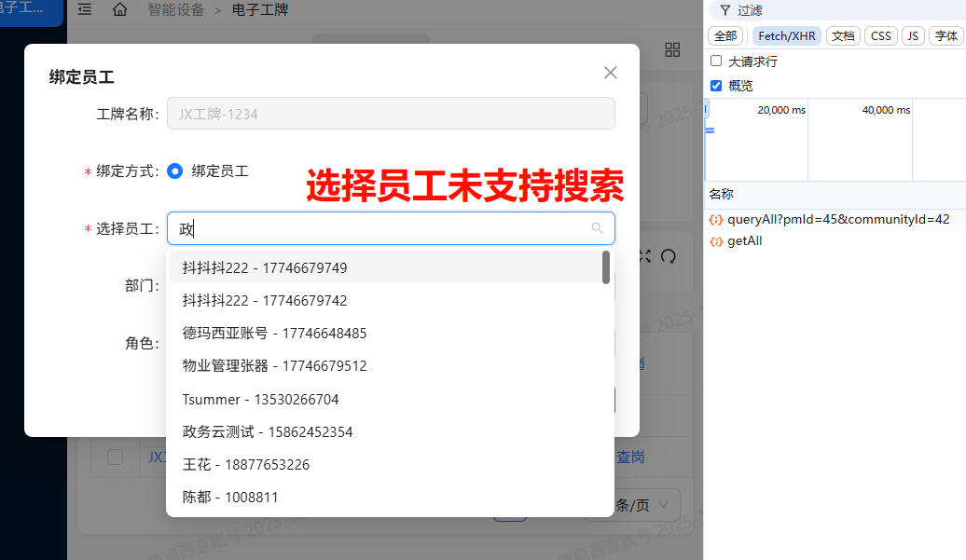Switch to the Fetch/XHR filter tab
This screenshot has width=966, height=560.
(786, 35)
